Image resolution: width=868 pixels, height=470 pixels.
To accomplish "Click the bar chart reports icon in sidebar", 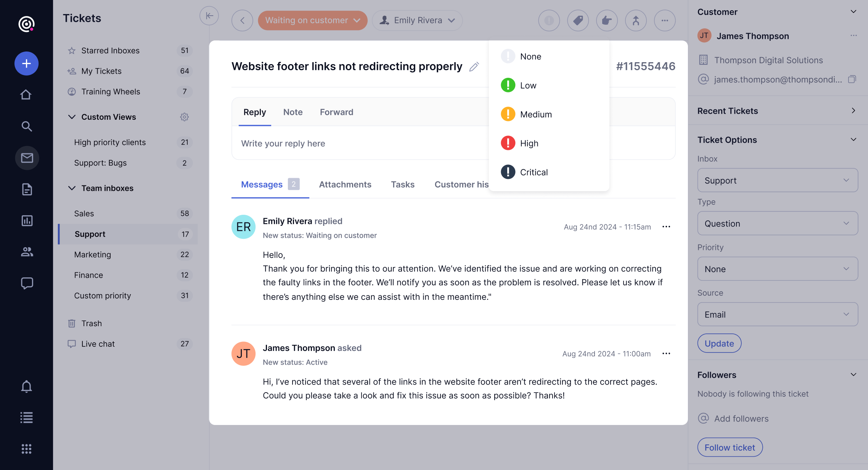I will (26, 221).
